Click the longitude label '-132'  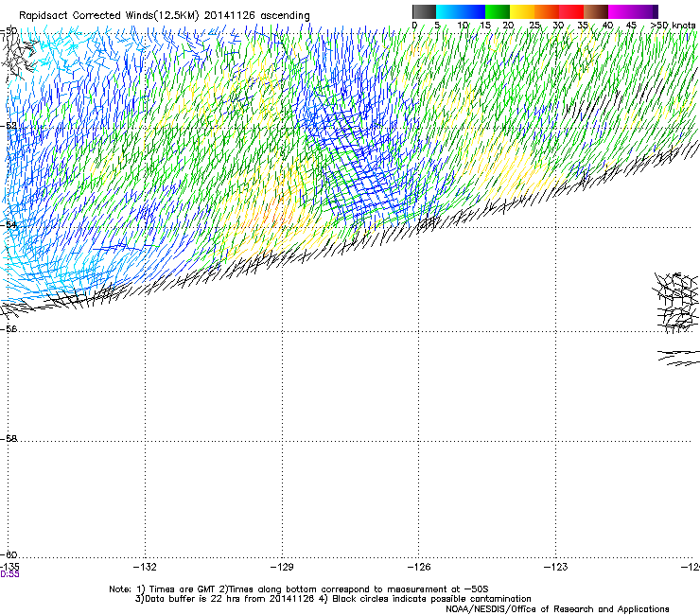click(x=145, y=567)
